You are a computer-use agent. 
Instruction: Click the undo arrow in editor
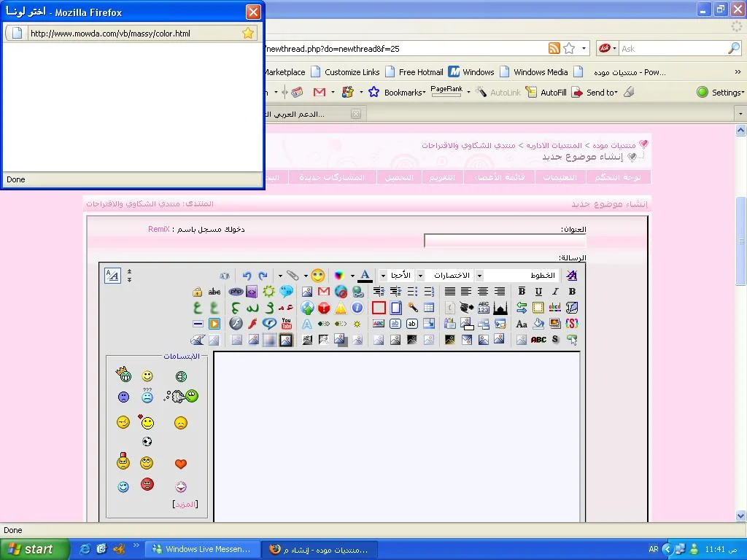tap(247, 276)
